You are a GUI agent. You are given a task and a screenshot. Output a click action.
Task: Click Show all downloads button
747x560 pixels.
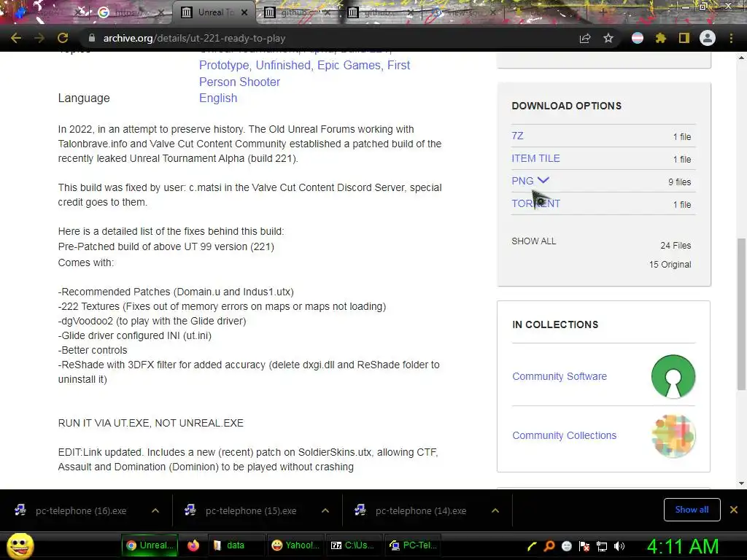(x=692, y=510)
